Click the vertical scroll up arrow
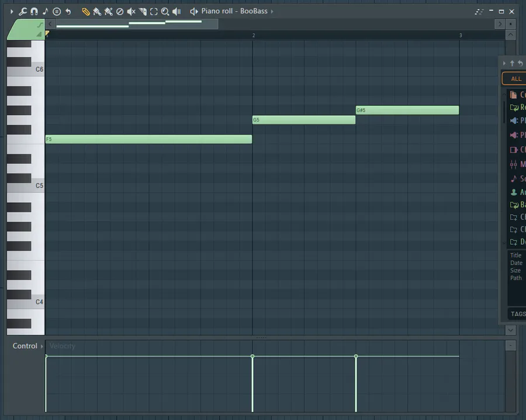The image size is (526, 420). click(x=510, y=34)
